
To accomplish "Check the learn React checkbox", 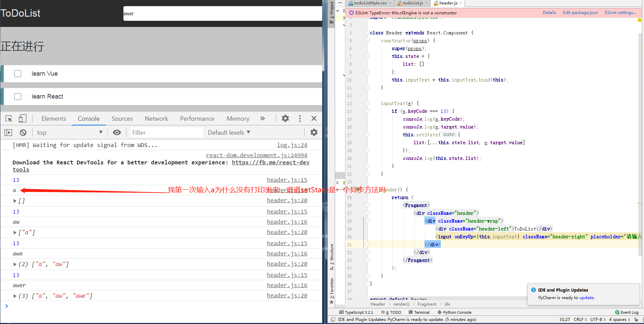I will pyautogui.click(x=18, y=97).
